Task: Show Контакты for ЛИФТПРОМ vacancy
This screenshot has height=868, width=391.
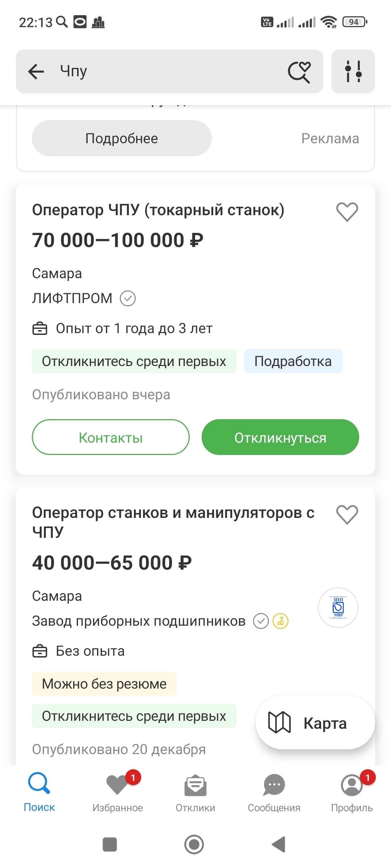Action: [x=111, y=437]
